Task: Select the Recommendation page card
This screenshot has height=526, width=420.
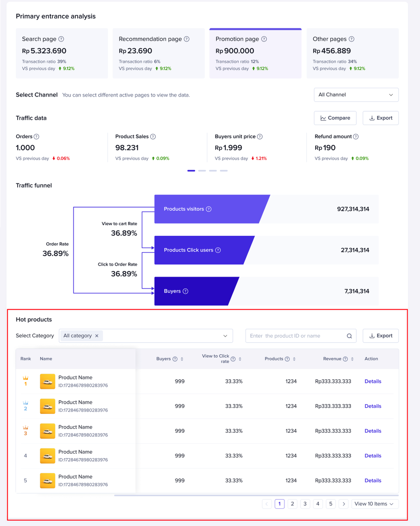Action: [158, 53]
